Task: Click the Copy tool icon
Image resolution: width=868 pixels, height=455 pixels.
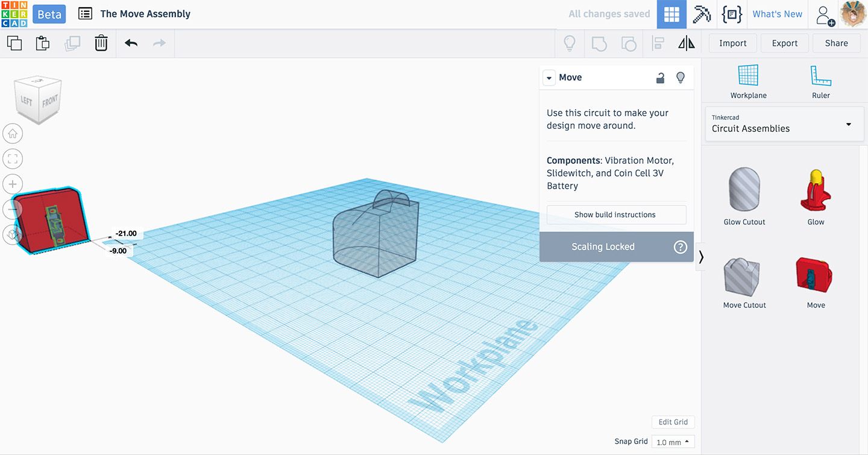Action: point(14,43)
